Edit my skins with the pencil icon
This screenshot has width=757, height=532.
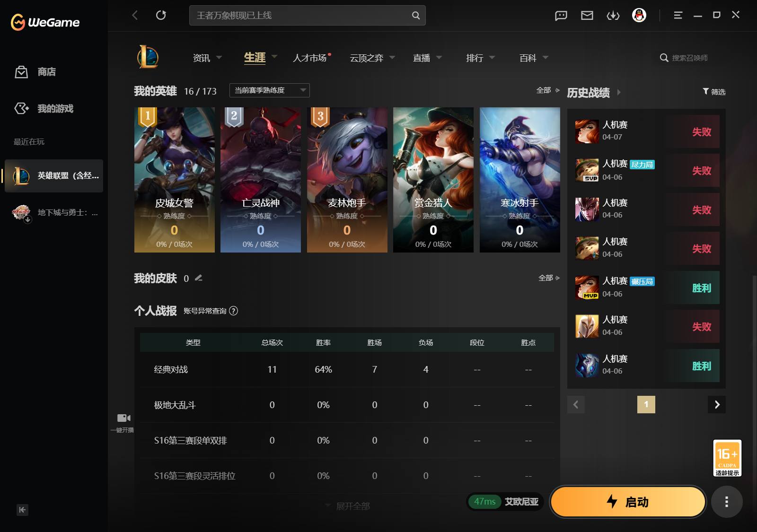coord(199,278)
